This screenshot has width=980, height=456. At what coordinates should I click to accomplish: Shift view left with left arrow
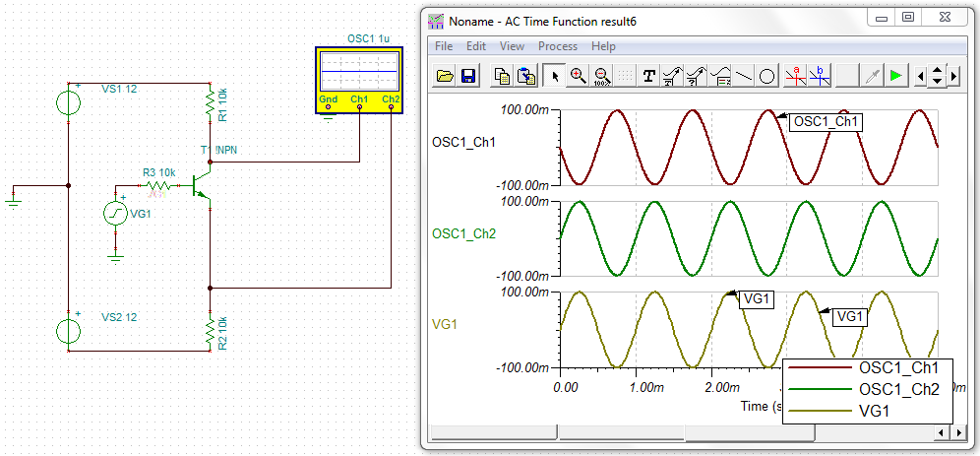919,77
